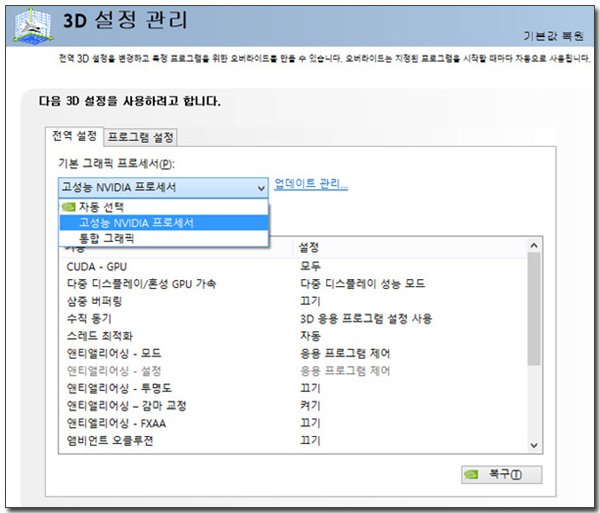This screenshot has width=600, height=513.
Task: Select the 수직 동기 setting row
Action: [x=88, y=318]
